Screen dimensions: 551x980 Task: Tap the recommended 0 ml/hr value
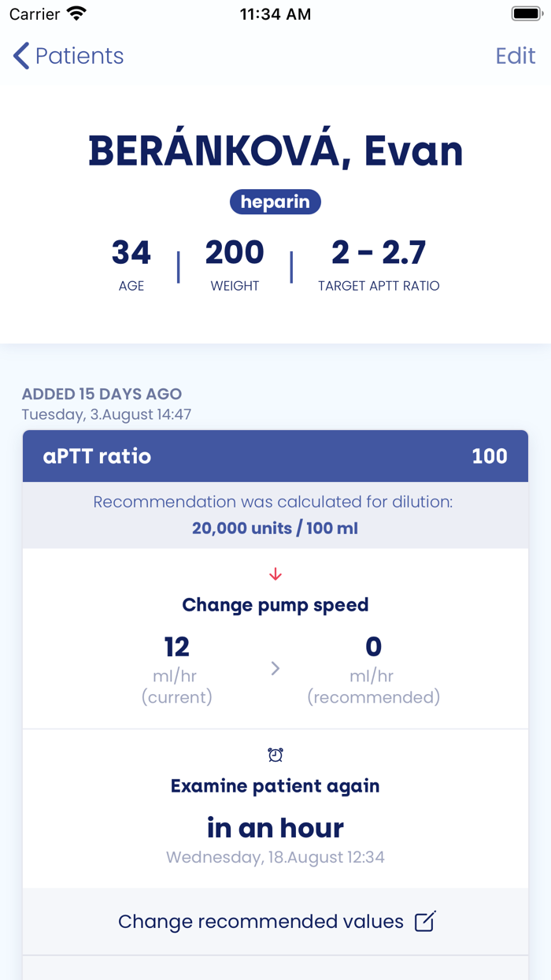pyautogui.click(x=373, y=648)
